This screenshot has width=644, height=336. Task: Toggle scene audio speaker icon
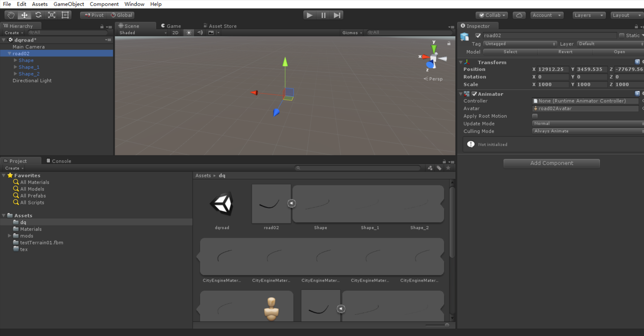pos(200,33)
